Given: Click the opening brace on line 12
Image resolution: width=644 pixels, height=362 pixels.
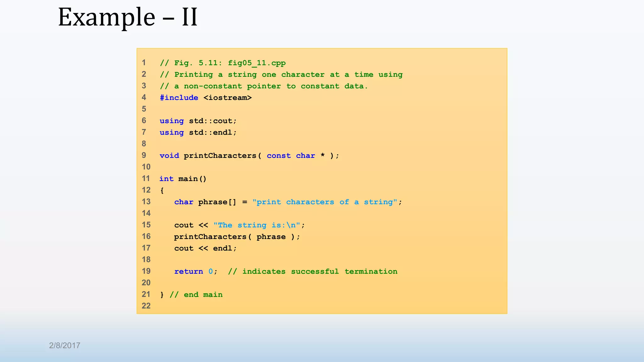Looking at the screenshot, I should (x=162, y=190).
